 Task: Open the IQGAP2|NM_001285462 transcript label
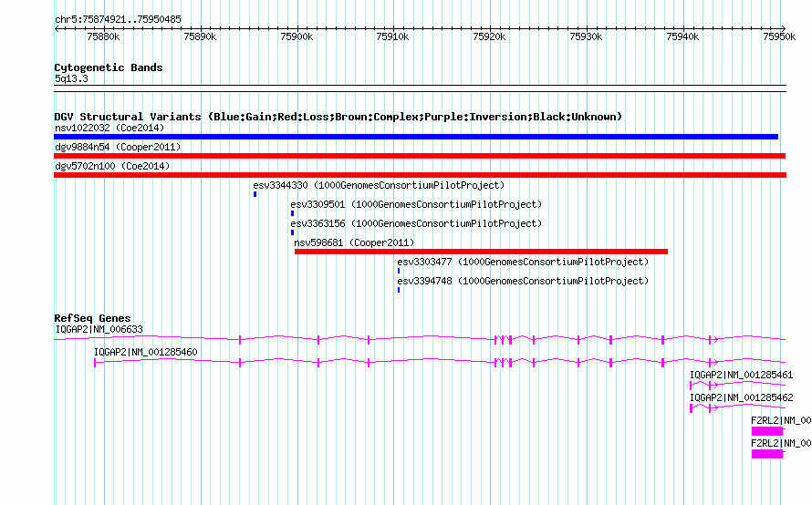click(x=741, y=398)
